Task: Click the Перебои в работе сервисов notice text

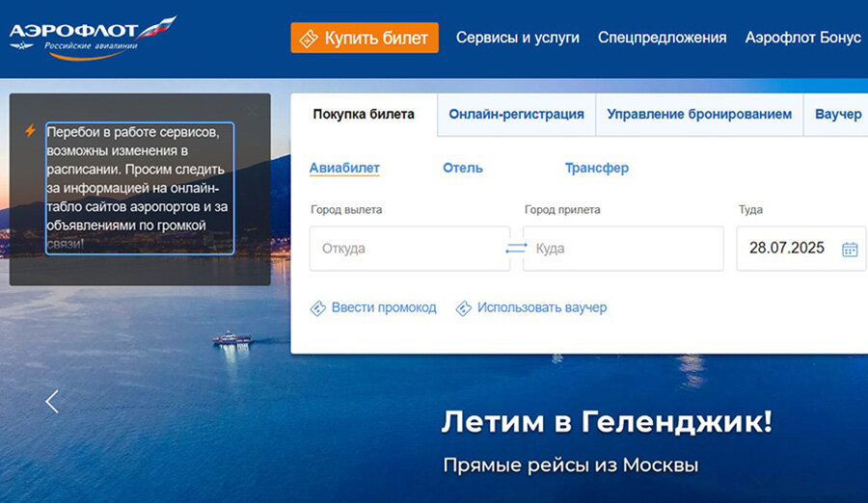Action: coord(140,188)
